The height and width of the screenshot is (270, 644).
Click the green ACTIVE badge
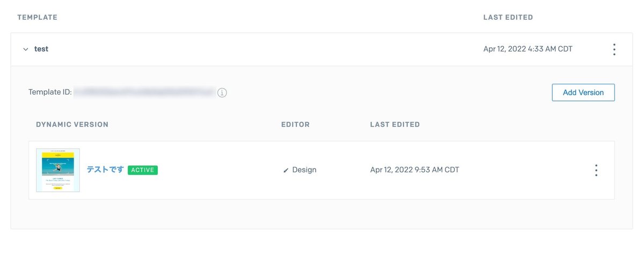pyautogui.click(x=143, y=170)
